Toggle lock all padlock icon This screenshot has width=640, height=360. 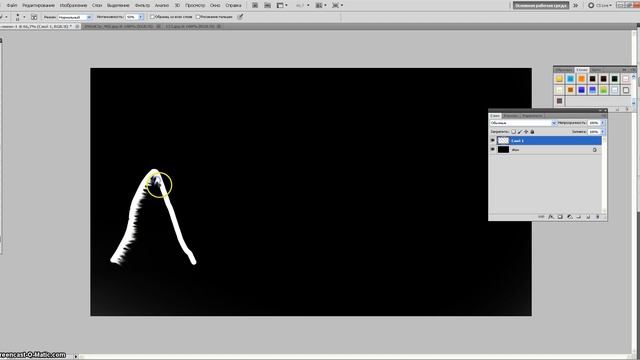click(x=532, y=132)
